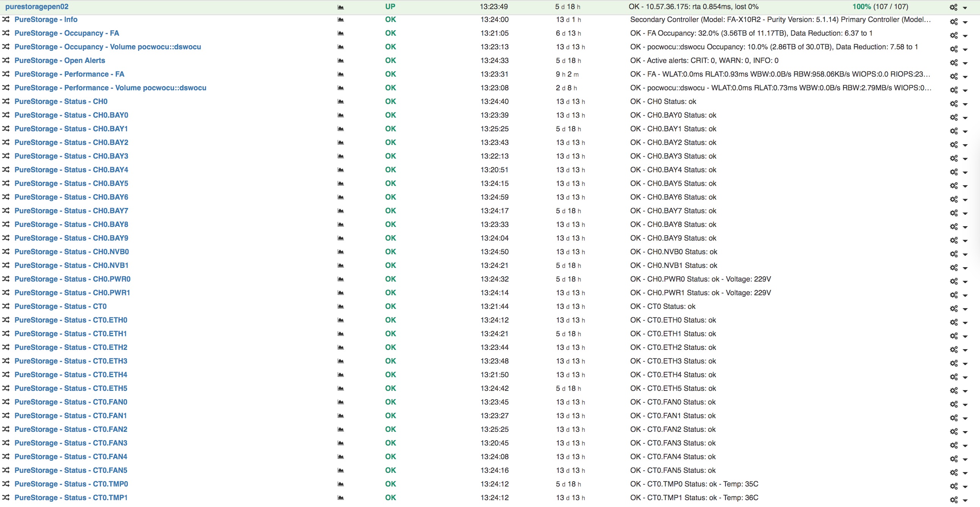The width and height of the screenshot is (980, 507).
Task: Click gears icon for Status - CH0.BAY7 row
Action: [x=954, y=213]
